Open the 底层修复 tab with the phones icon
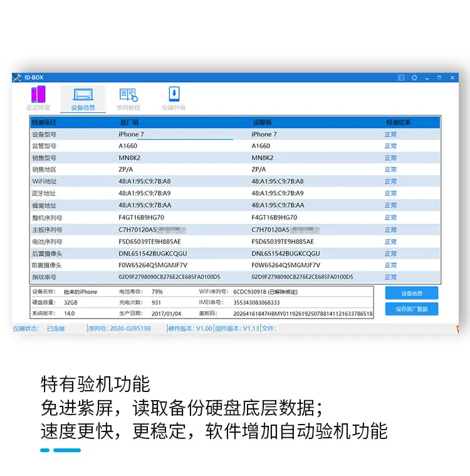This screenshot has width=470, height=476. [38, 98]
